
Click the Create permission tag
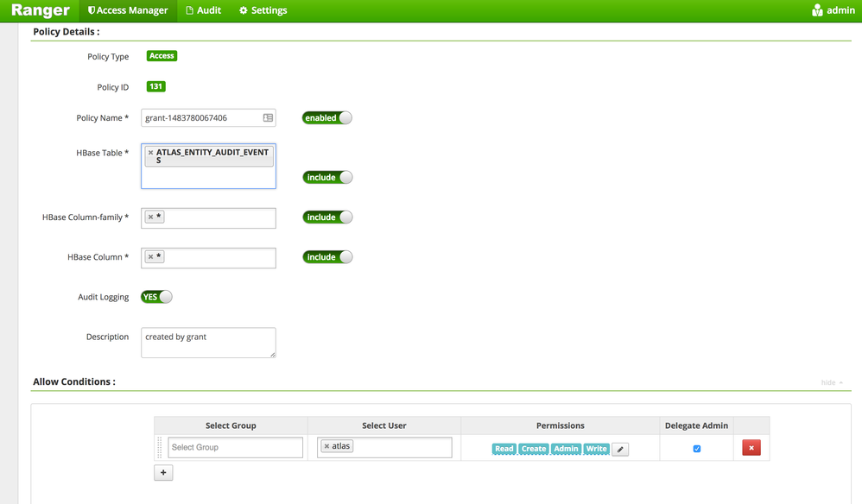pos(534,449)
